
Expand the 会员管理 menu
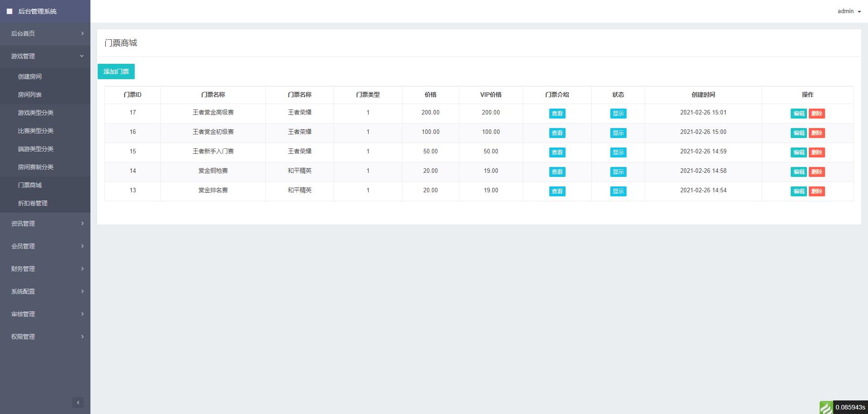(x=45, y=246)
